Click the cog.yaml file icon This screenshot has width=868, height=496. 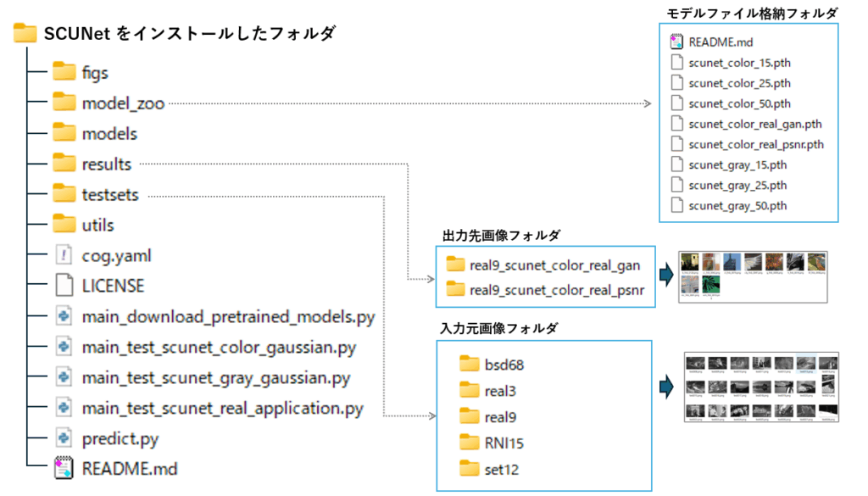tap(64, 254)
